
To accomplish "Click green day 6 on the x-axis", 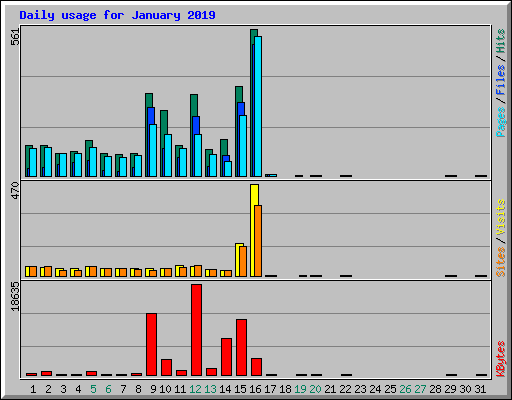I will tap(108, 389).
